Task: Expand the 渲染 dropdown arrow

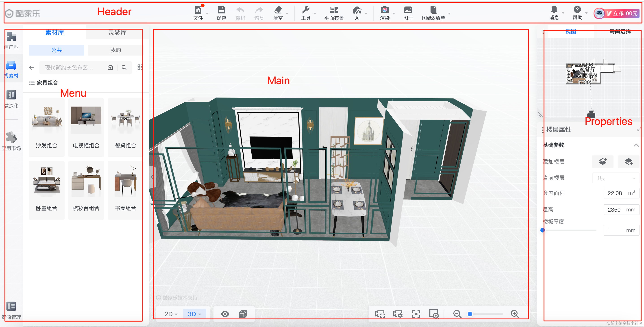Action: tap(394, 13)
